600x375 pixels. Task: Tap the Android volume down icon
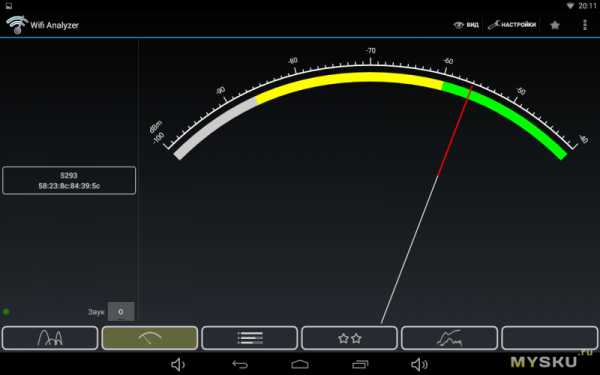[x=178, y=364]
